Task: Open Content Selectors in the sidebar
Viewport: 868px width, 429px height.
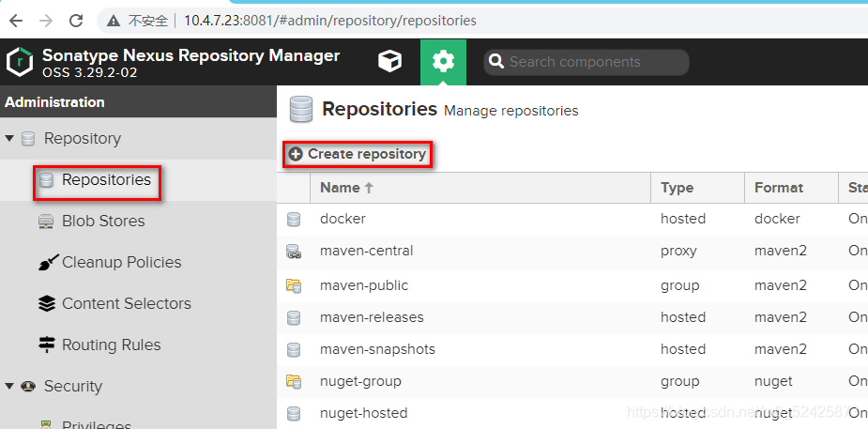Action: [x=127, y=303]
